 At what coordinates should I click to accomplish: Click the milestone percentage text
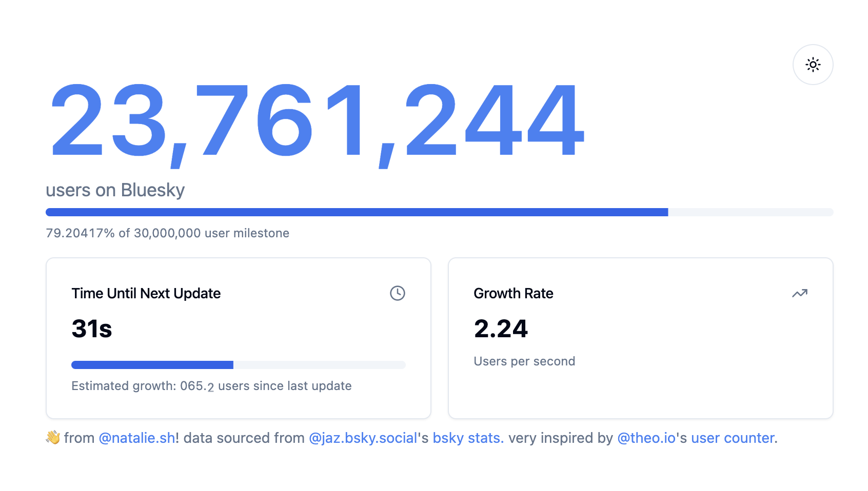[x=167, y=233]
